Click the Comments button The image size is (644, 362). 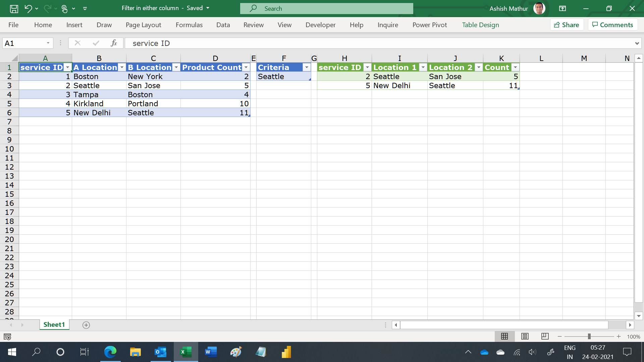[x=612, y=25]
